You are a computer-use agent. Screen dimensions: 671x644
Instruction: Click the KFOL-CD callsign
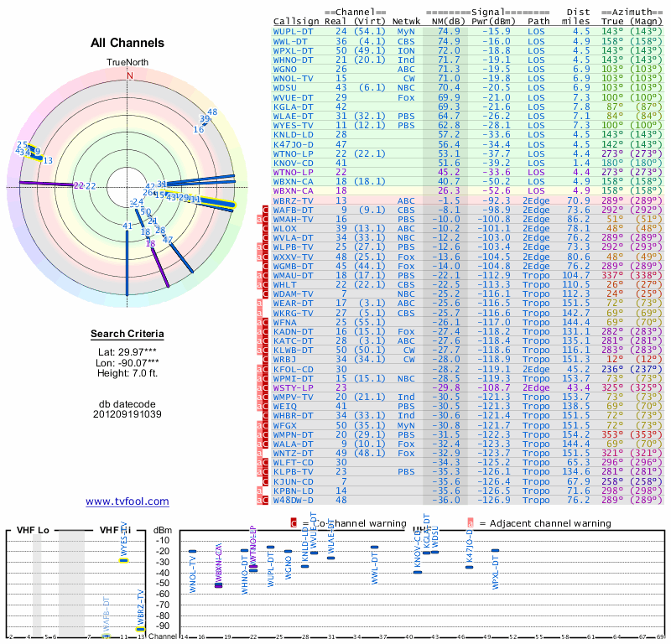coord(293,369)
